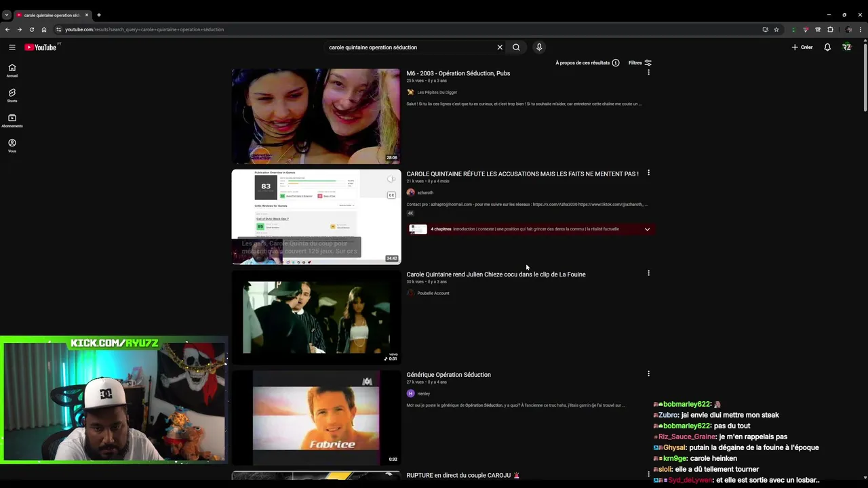Click the Créer button
868x488 pixels.
pos(802,47)
